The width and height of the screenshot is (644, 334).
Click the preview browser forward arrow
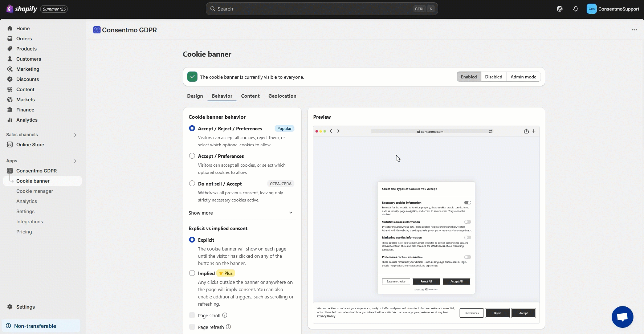pyautogui.click(x=338, y=131)
